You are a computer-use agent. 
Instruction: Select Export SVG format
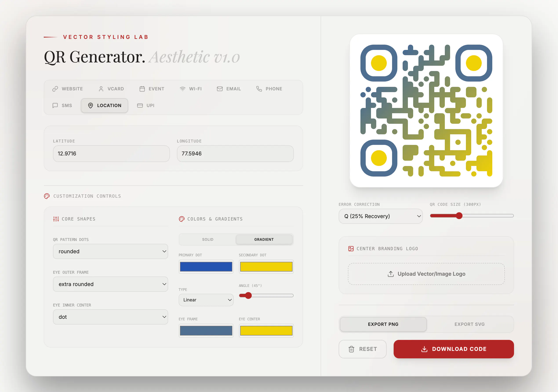click(469, 324)
